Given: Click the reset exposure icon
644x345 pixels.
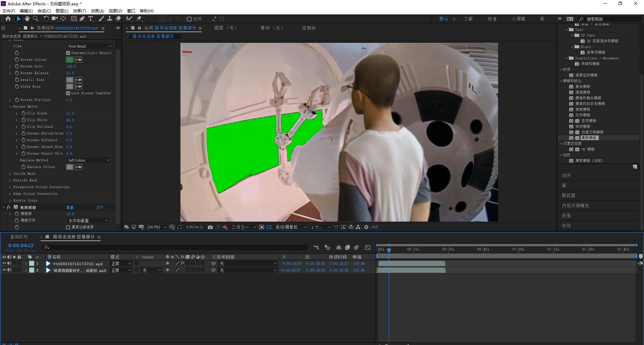Looking at the screenshot, I should coord(366,227).
